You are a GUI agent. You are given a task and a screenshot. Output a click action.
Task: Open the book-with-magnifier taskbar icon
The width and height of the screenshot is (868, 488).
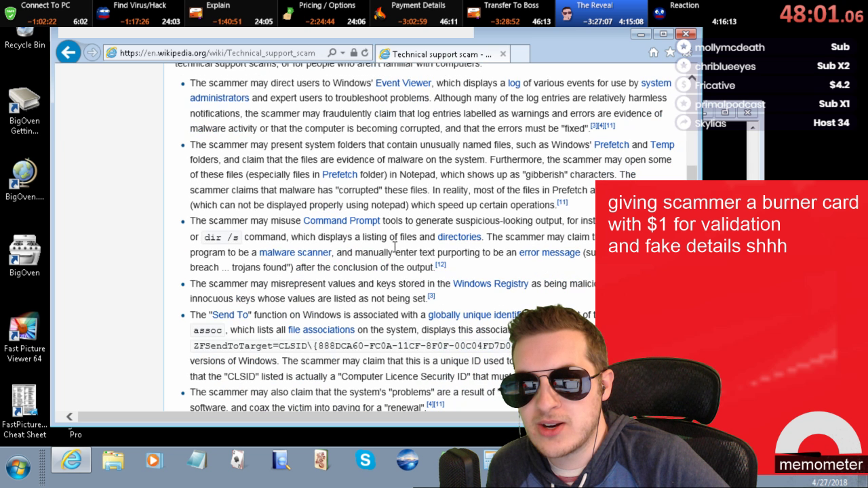[280, 461]
